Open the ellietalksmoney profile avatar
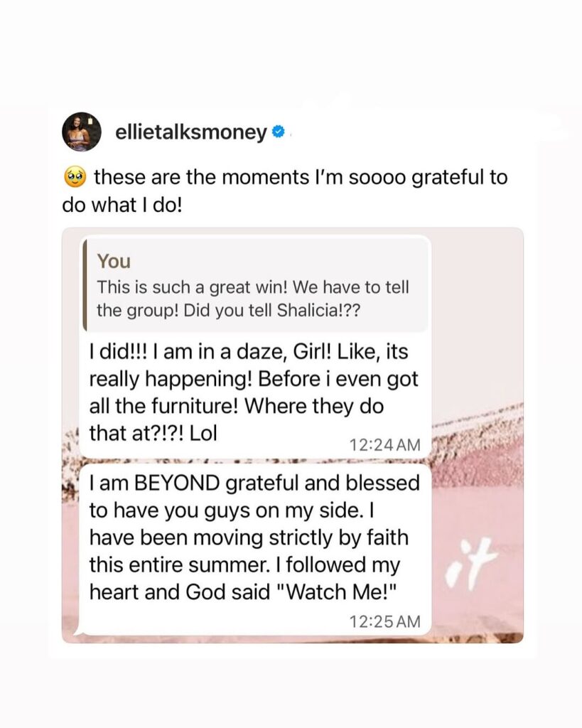 coord(82,132)
